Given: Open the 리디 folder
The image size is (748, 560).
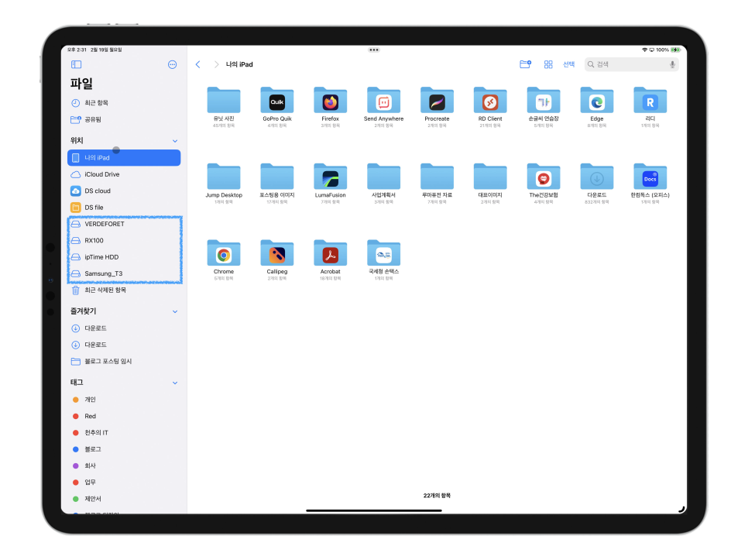Looking at the screenshot, I should point(650,107).
